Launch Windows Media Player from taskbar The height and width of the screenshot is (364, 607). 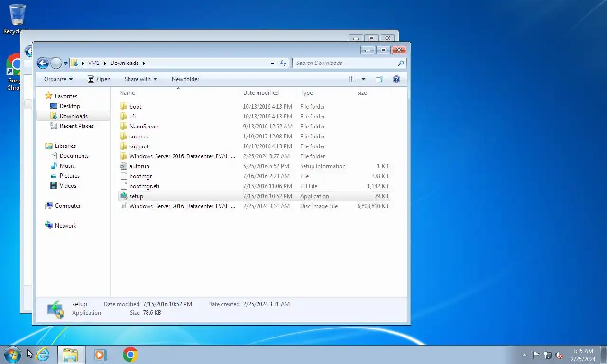click(x=100, y=355)
